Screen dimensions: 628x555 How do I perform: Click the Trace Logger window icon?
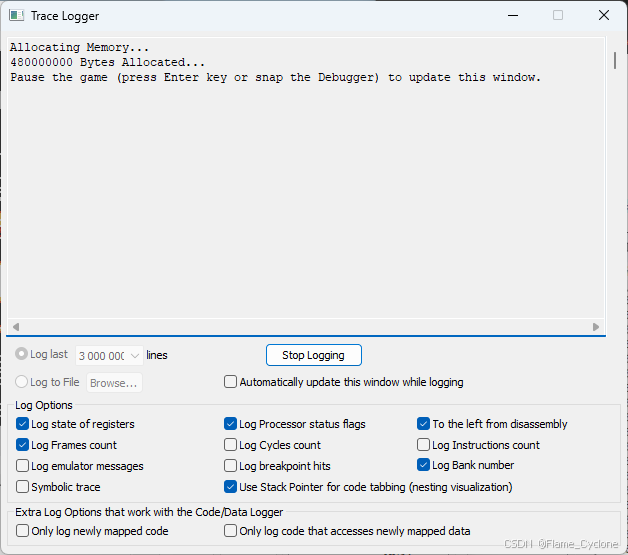[16, 16]
